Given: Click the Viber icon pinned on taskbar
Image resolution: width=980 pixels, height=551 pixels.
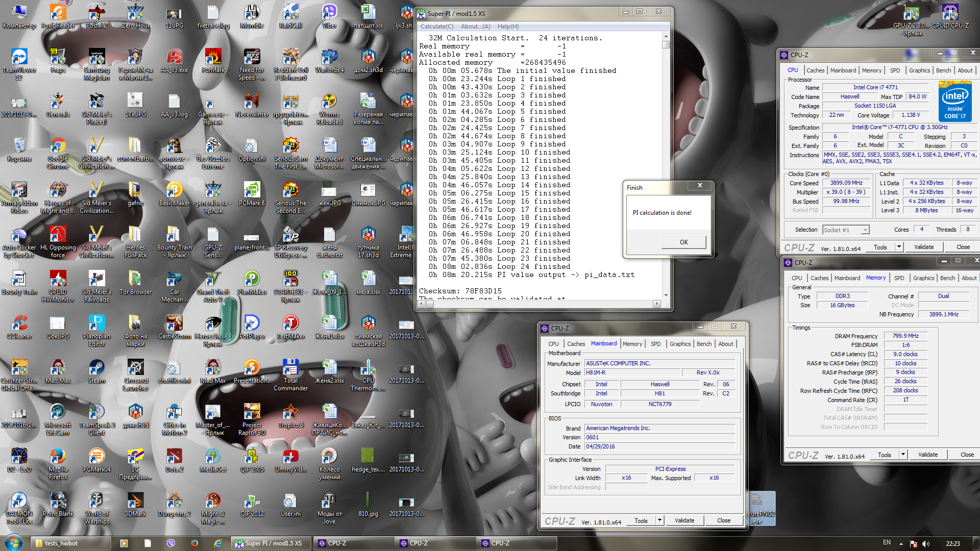Looking at the screenshot, I should (x=171, y=543).
